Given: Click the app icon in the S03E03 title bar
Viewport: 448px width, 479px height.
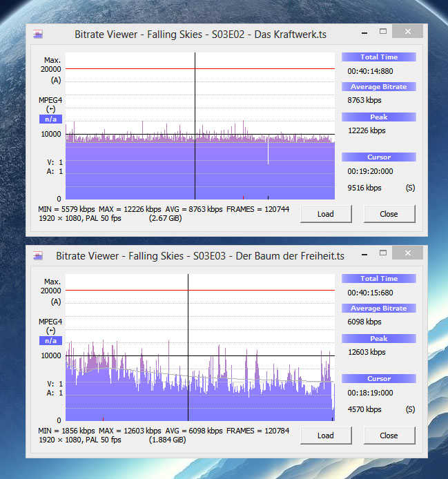Looking at the screenshot, I should tap(39, 255).
